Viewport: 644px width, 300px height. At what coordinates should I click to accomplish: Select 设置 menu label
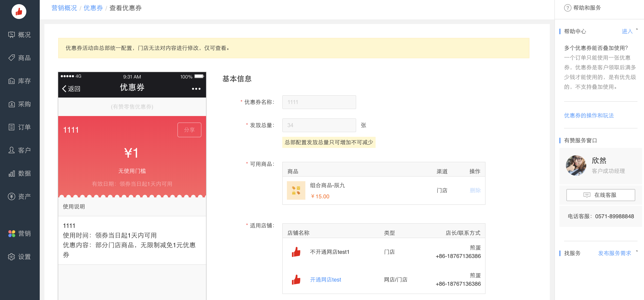tap(24, 257)
